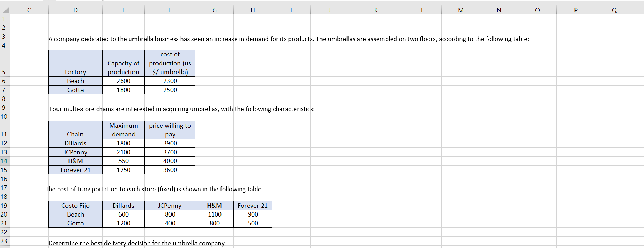644x248 pixels.
Task: Click the Dillards price value 3900
Action: (x=170, y=143)
